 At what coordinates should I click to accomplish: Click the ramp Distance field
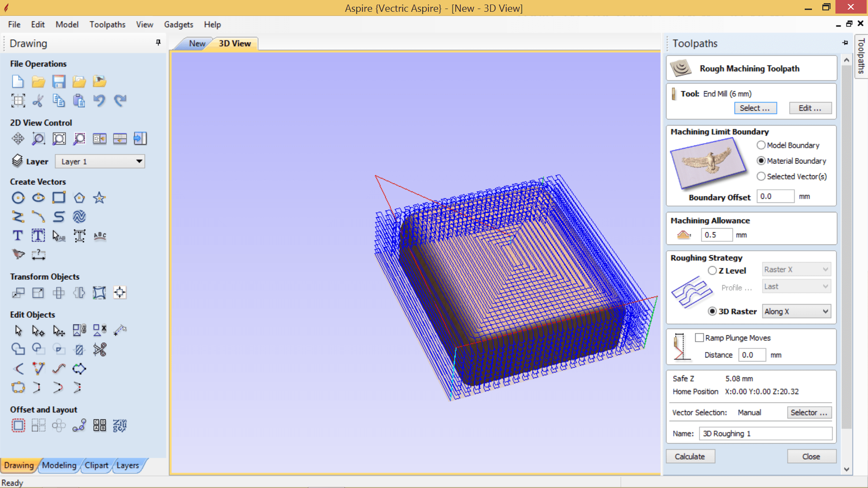coord(752,355)
